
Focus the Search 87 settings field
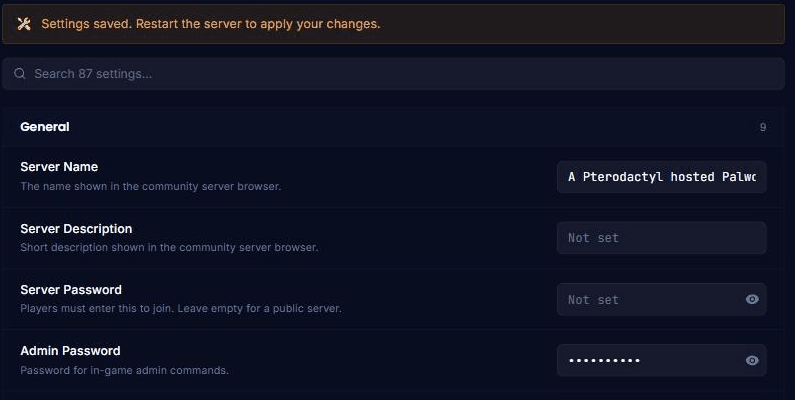point(393,74)
